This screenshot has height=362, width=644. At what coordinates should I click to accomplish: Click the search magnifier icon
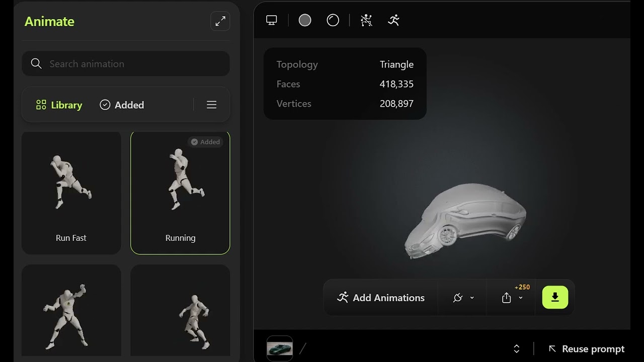[36, 64]
